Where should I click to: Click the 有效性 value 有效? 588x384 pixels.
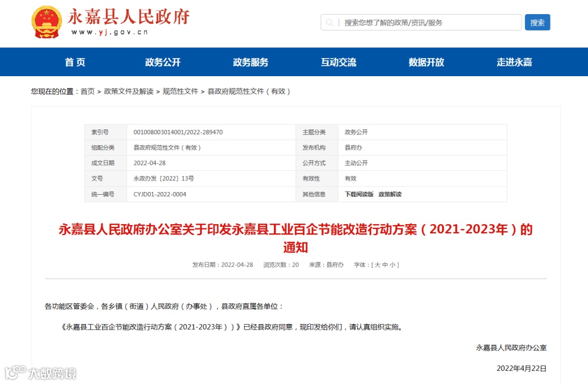click(351, 179)
